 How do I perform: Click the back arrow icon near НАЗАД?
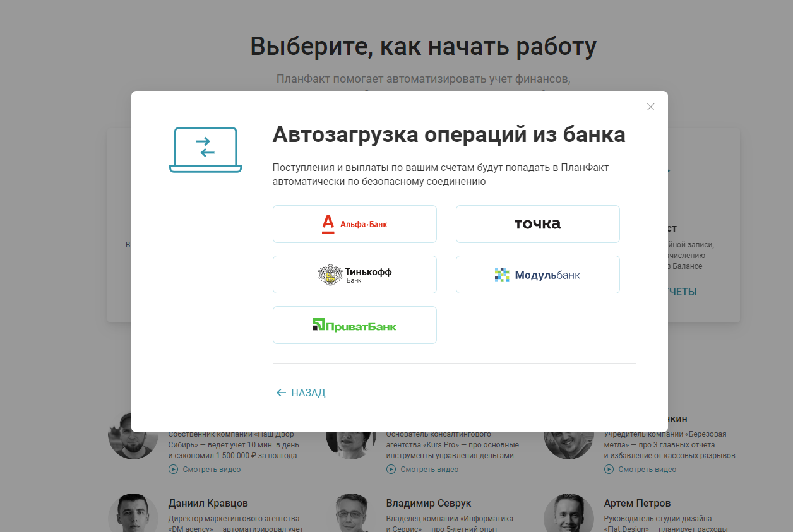tap(280, 393)
